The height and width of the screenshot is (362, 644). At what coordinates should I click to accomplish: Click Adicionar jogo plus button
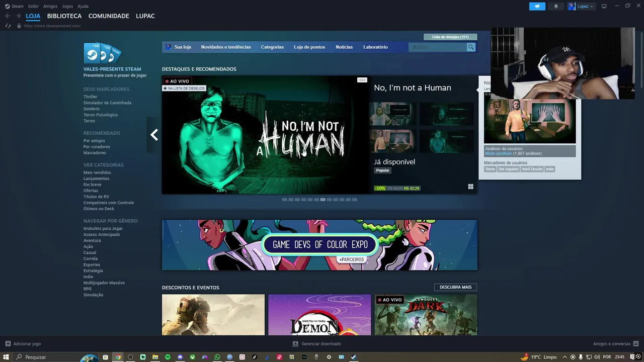coord(8,344)
